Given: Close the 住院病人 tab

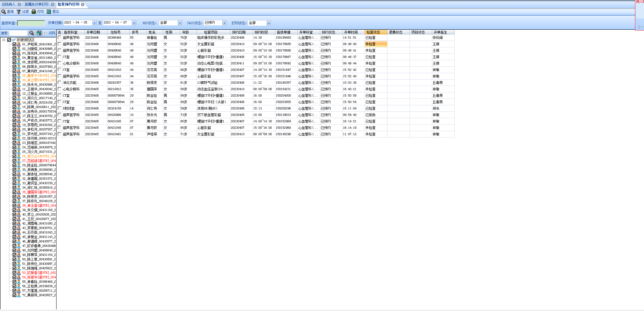Looking at the screenshot, I should [x=19, y=4].
